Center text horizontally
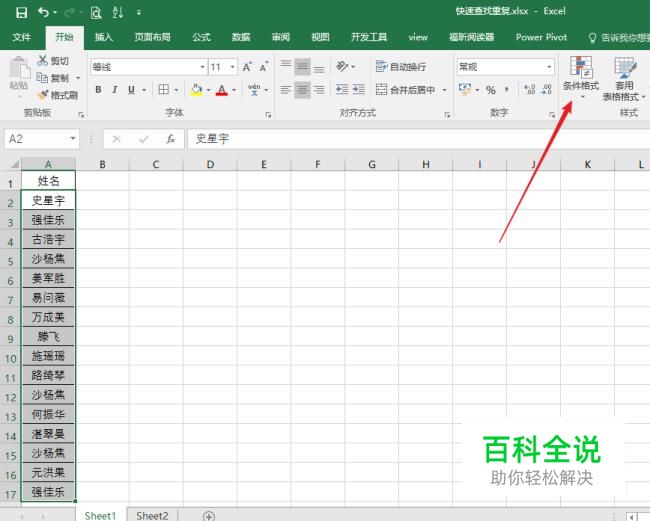 (x=303, y=90)
